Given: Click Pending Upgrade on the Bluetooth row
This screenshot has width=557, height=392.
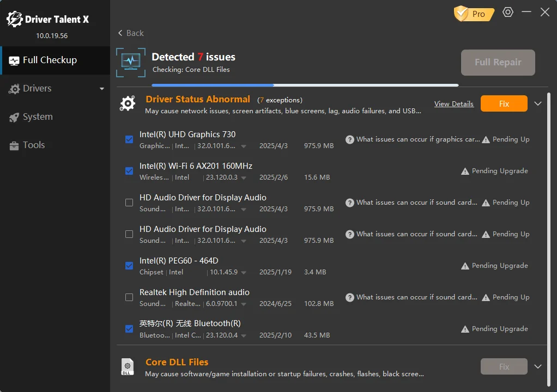Looking at the screenshot, I should coord(500,329).
